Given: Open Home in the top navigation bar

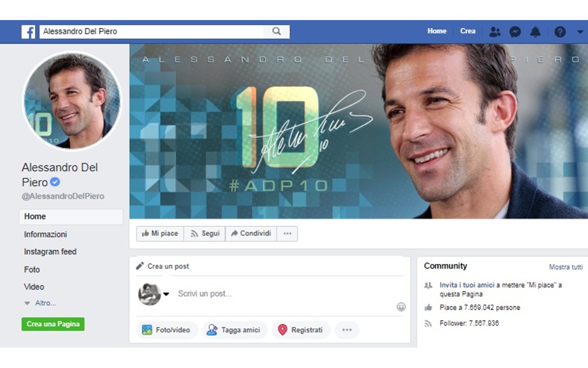Looking at the screenshot, I should tap(437, 31).
